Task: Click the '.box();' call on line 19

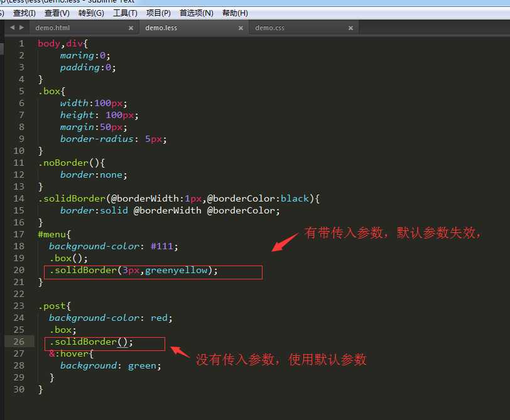Action: 68,259
